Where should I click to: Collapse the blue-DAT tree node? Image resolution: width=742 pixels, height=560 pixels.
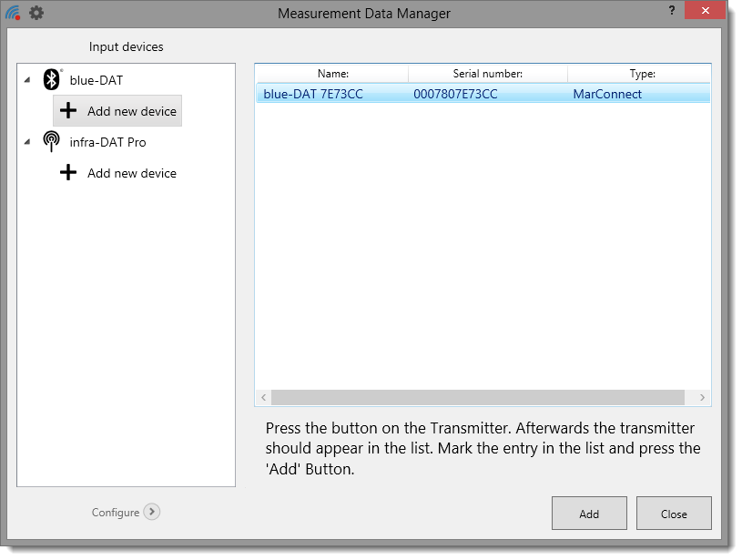tap(26, 80)
